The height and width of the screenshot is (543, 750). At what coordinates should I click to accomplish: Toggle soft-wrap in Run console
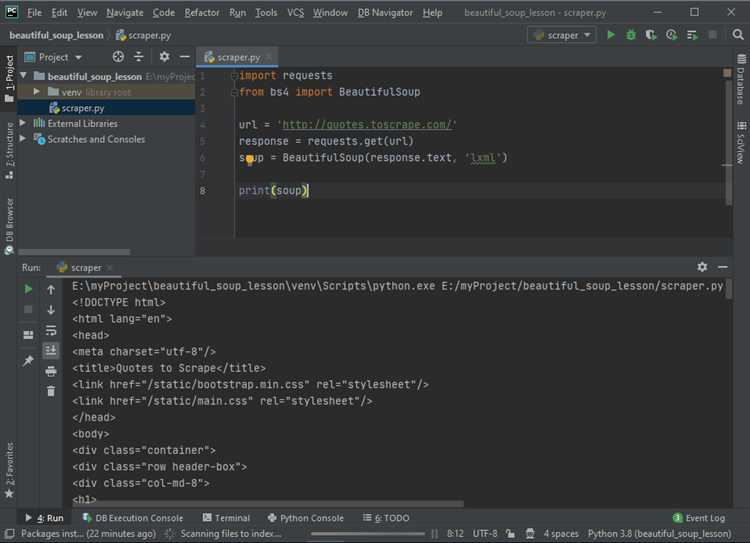coord(51,331)
